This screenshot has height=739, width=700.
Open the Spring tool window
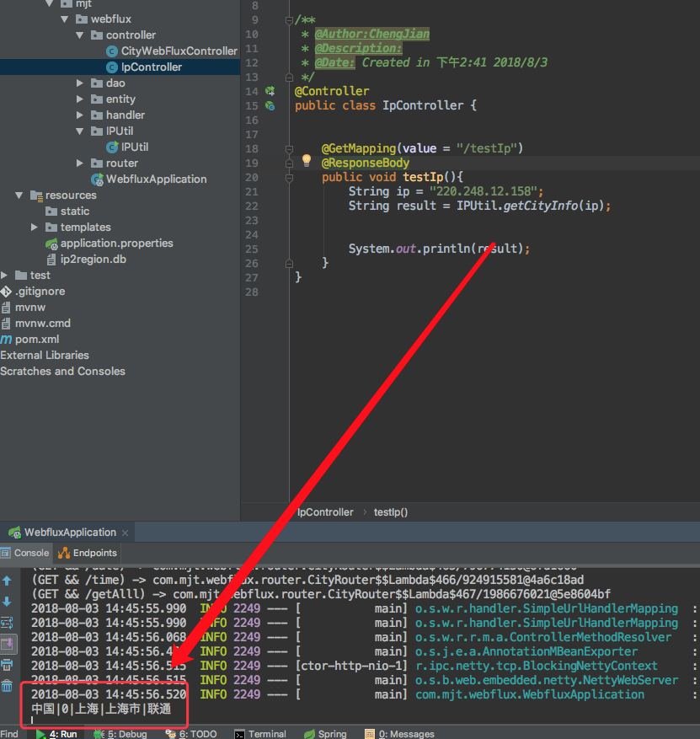tap(325, 734)
